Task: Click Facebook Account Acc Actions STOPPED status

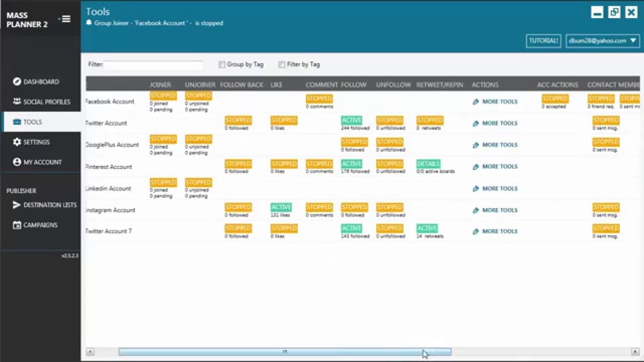Action: point(555,99)
